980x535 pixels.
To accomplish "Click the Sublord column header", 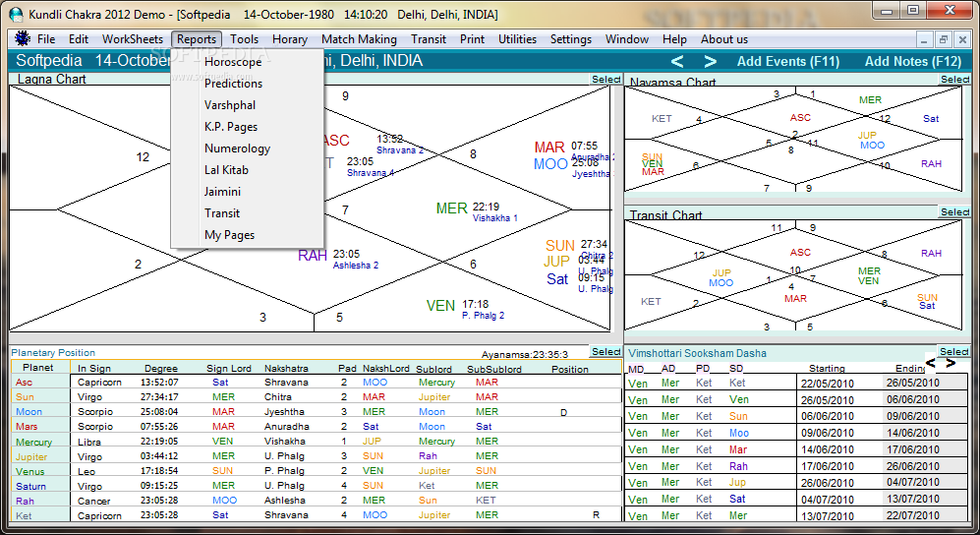I will [433, 369].
